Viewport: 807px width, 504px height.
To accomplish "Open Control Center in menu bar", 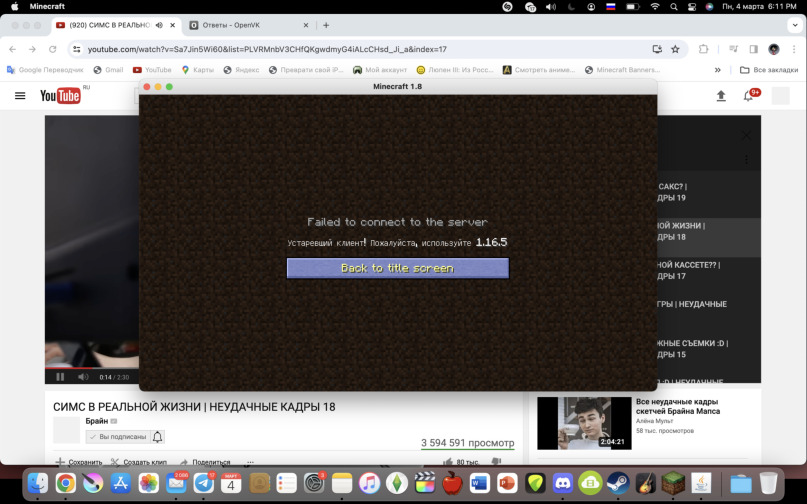I will [x=692, y=7].
